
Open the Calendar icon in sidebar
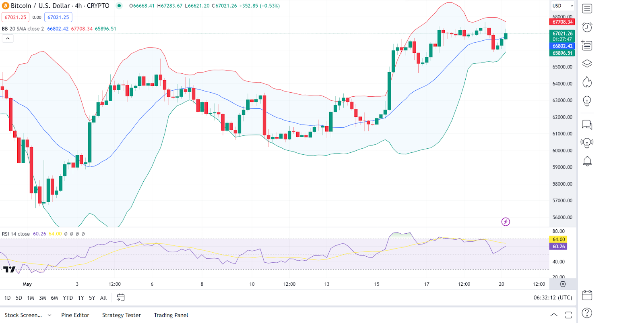coord(587,295)
